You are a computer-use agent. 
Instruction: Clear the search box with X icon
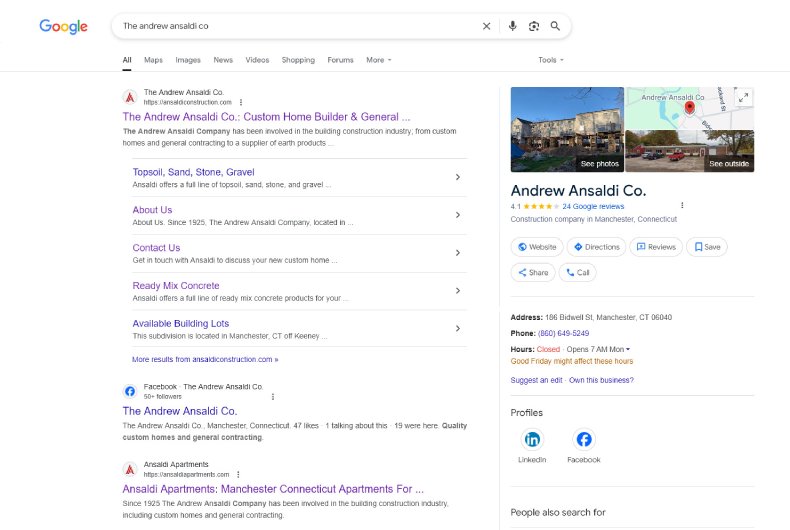[487, 26]
